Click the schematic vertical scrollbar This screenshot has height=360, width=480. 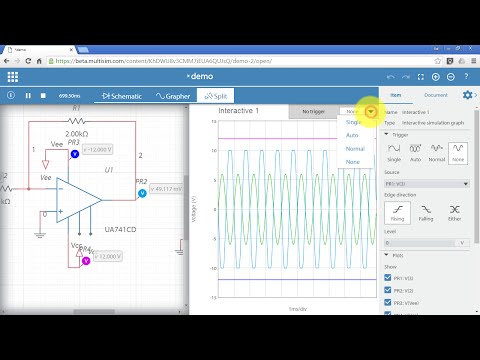click(186, 207)
